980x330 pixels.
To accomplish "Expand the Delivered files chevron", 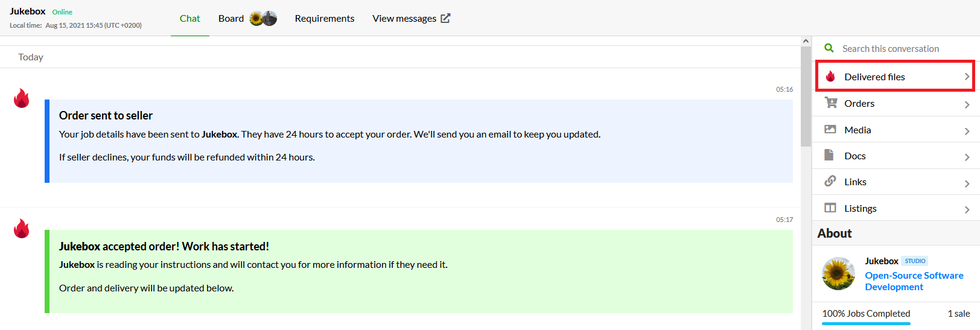I will [x=967, y=77].
